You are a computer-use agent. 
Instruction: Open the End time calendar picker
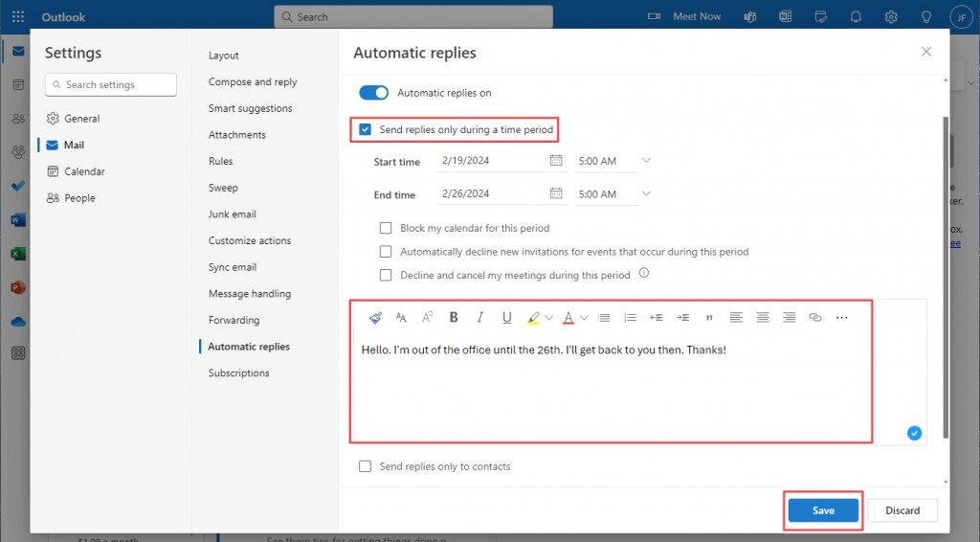click(556, 193)
